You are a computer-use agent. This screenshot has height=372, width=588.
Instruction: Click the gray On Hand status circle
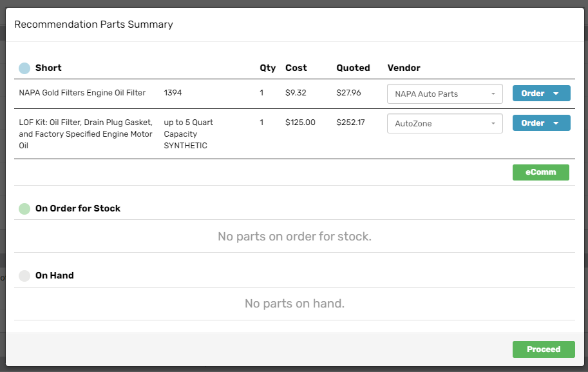pyautogui.click(x=24, y=276)
